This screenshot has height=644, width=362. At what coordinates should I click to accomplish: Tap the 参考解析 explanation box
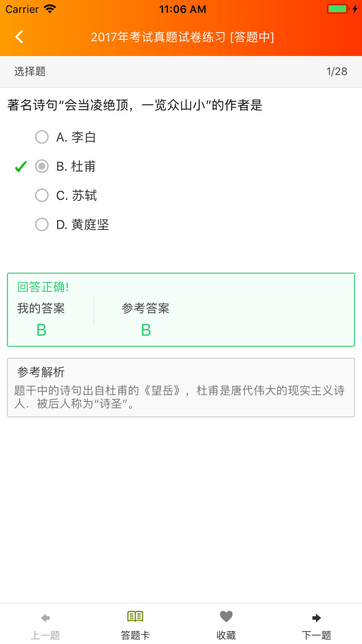click(x=181, y=388)
